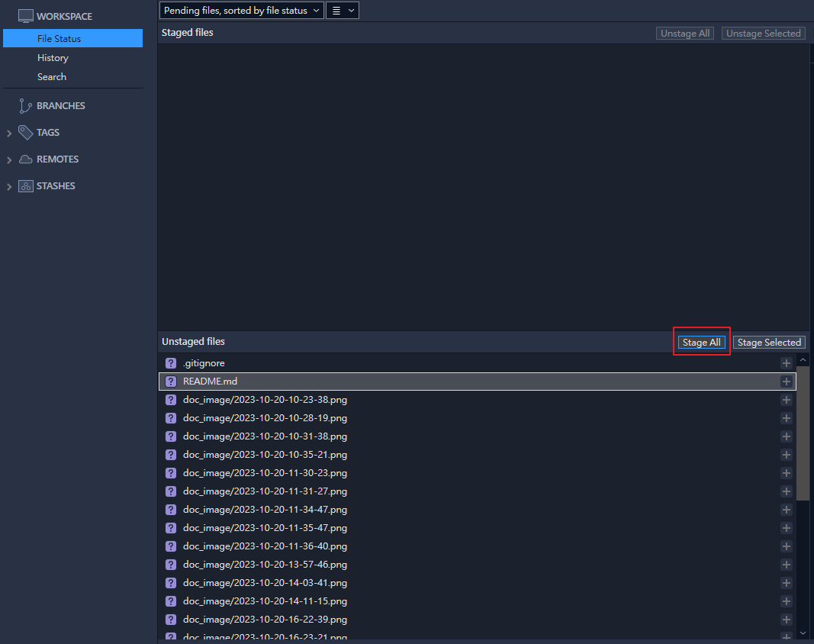Screen dimensions: 814x644
Task: Stage doc_image/2023-10-20-10-23-38.png with plus icon
Action: tap(786, 400)
